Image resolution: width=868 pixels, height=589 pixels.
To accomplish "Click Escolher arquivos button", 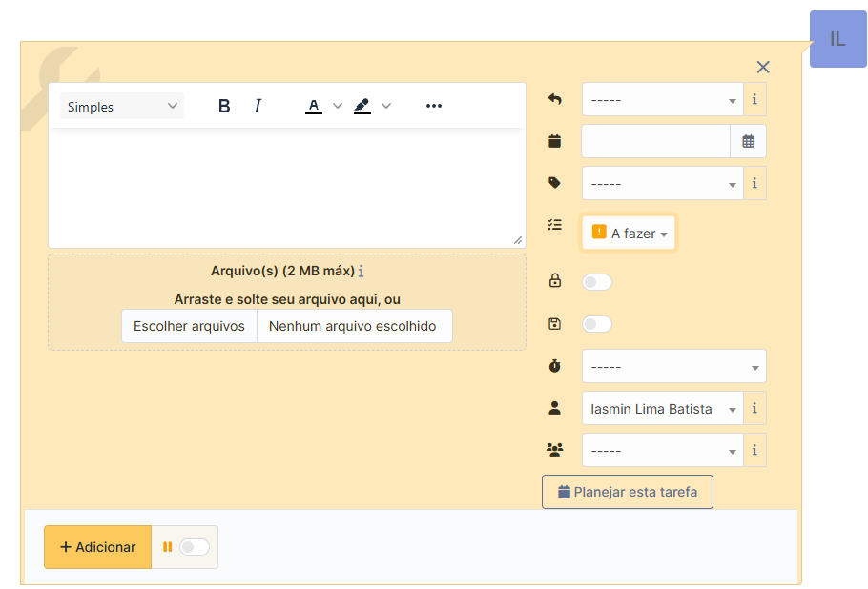I will tap(189, 326).
